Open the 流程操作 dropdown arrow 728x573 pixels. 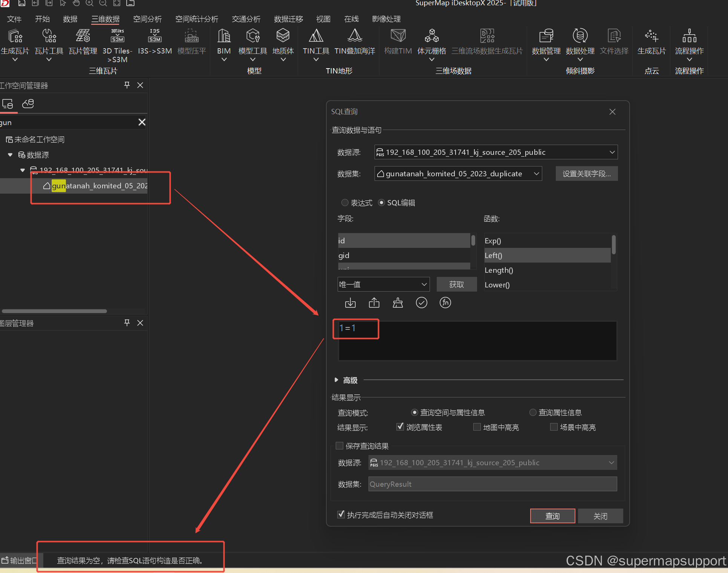[x=689, y=60]
